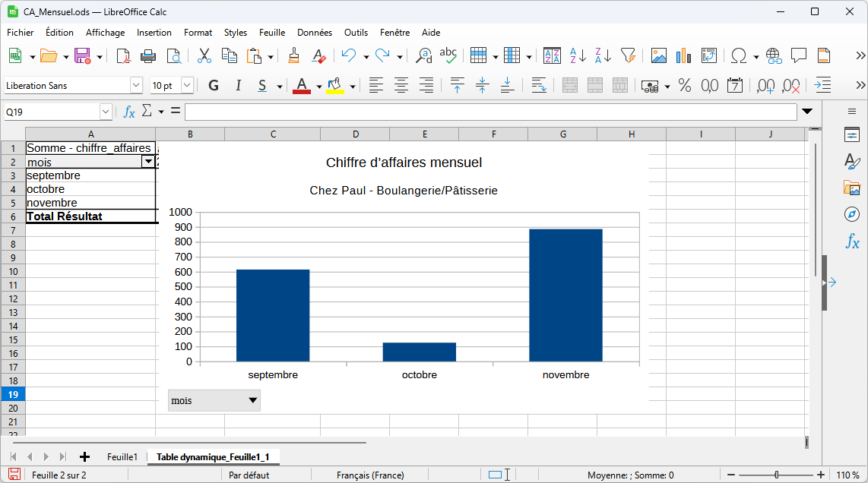Open the sidebar Gallery icon
This screenshot has width=868, height=483.
pos(852,188)
